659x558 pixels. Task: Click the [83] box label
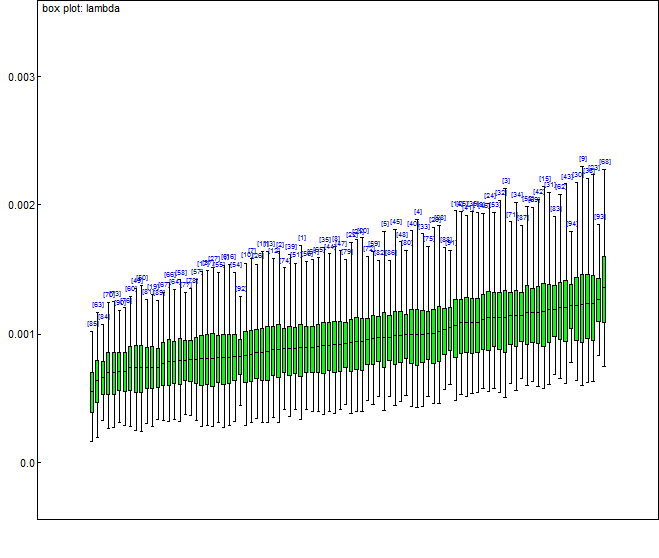click(556, 208)
